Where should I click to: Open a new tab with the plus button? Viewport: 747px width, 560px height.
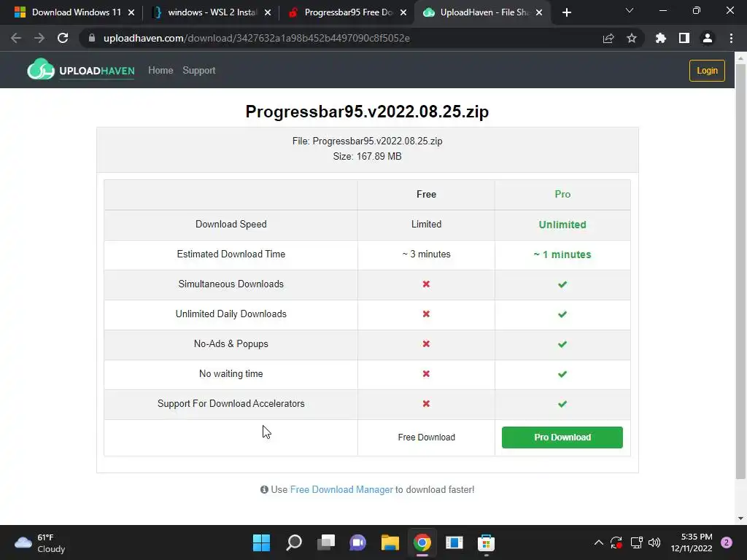pos(566,12)
